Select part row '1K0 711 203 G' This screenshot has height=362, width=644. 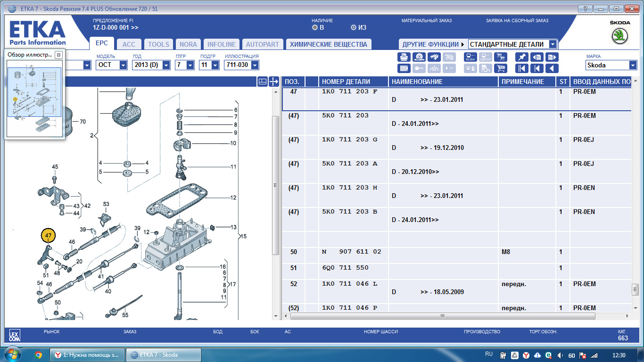456,147
